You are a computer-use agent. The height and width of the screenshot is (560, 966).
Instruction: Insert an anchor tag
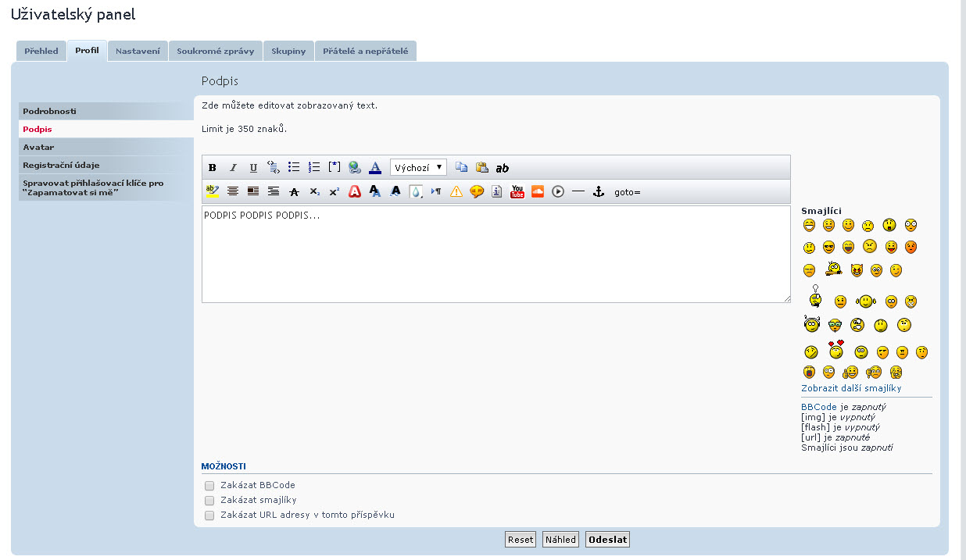599,191
